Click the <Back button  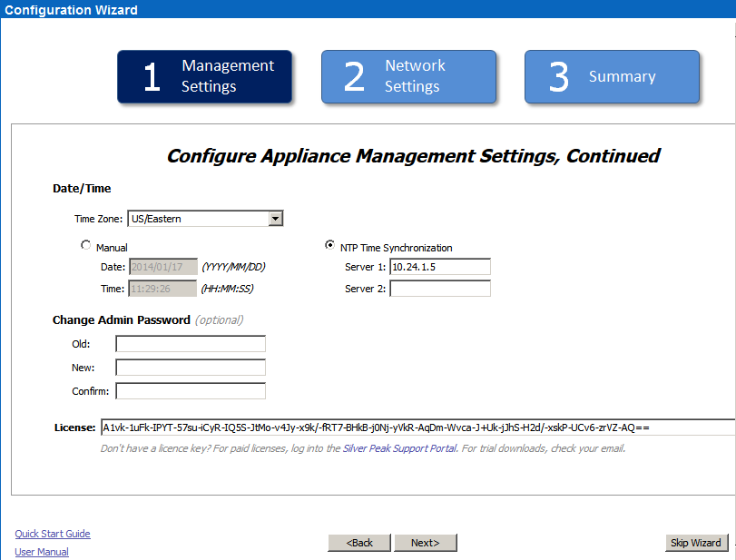pos(359,543)
